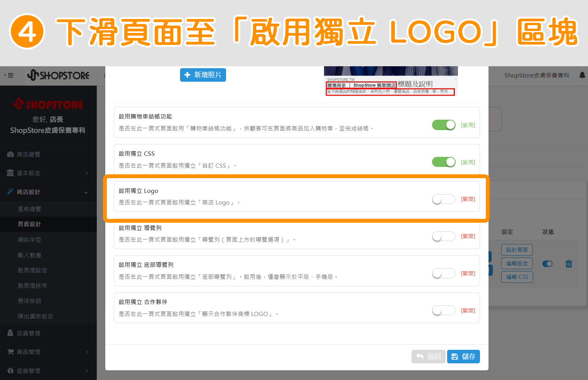Click the 商品管理 shopping cart icon
Screen dimensions: 588x380
[10, 352]
